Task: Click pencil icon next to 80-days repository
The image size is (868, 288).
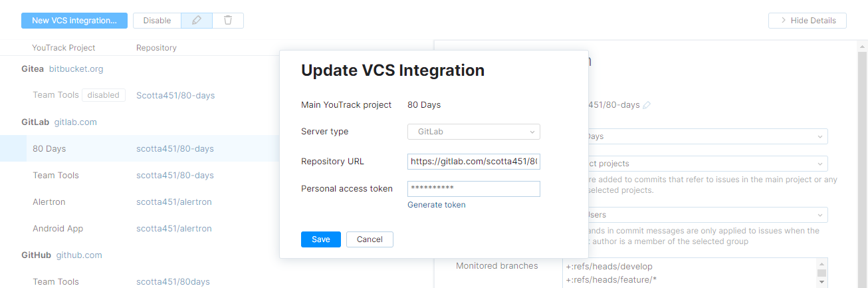Action: pos(647,105)
